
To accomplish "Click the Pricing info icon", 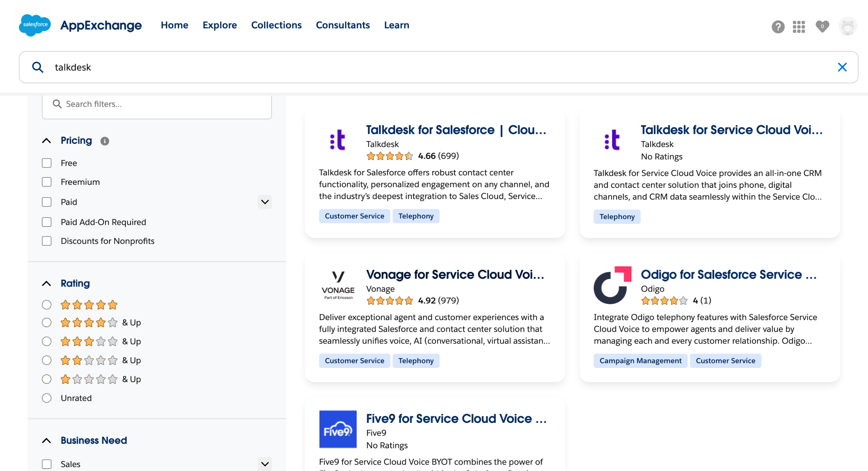I will point(105,141).
